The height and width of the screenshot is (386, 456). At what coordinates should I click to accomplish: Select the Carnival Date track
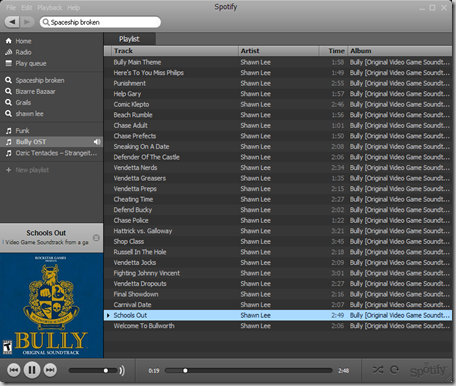278,305
